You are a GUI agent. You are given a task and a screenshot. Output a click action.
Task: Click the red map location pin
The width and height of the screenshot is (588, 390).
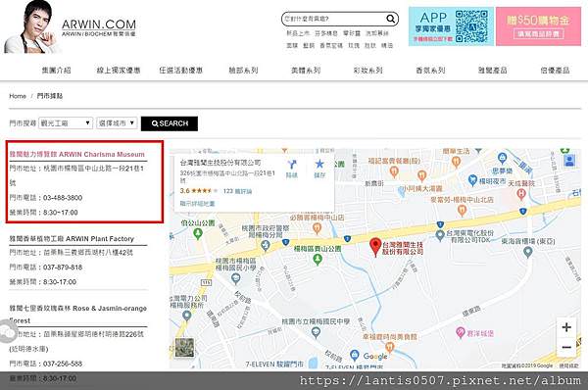point(375,247)
